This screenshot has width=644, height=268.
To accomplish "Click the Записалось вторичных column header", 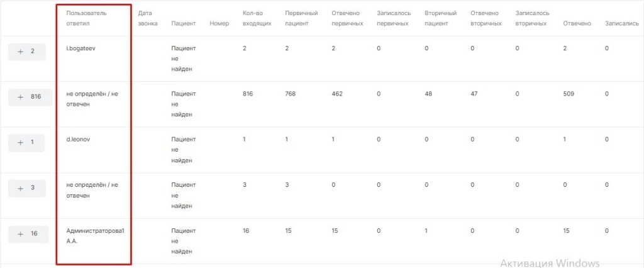I will coord(531,18).
